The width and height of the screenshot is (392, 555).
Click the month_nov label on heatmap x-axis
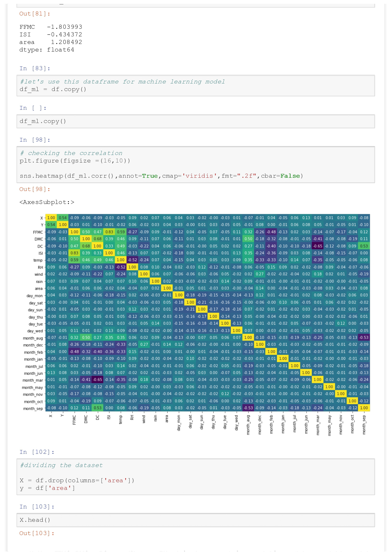pos(341,424)
